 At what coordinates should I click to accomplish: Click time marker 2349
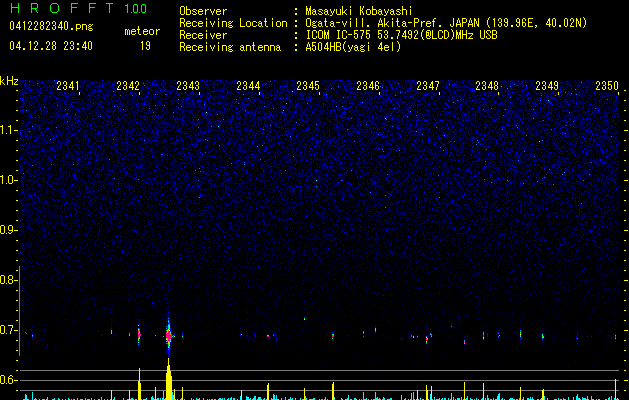(x=547, y=85)
